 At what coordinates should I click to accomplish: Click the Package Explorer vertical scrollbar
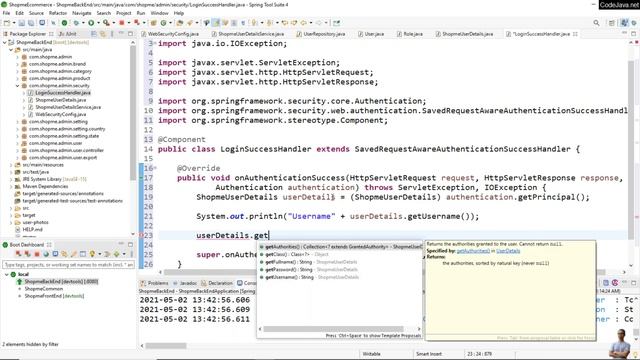point(133,112)
